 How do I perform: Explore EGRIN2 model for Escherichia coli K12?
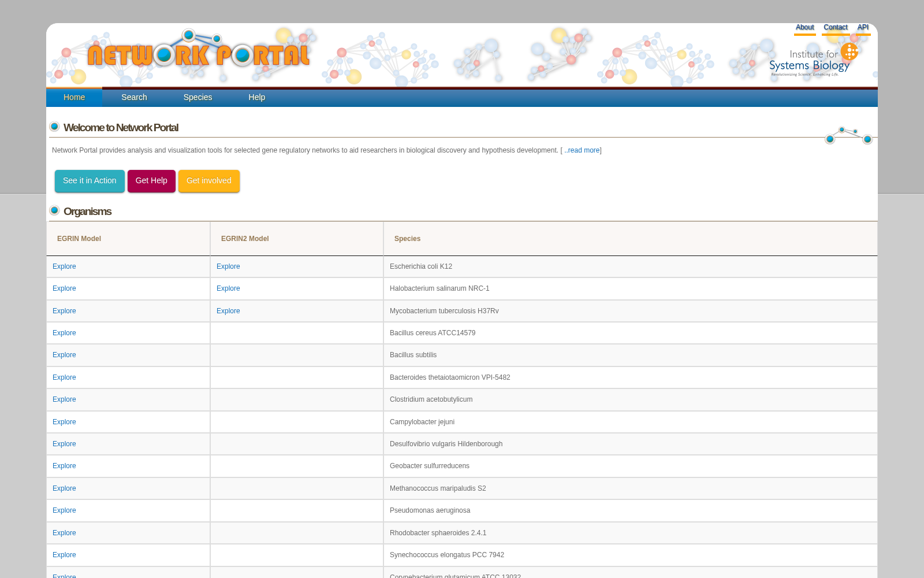[x=228, y=266]
